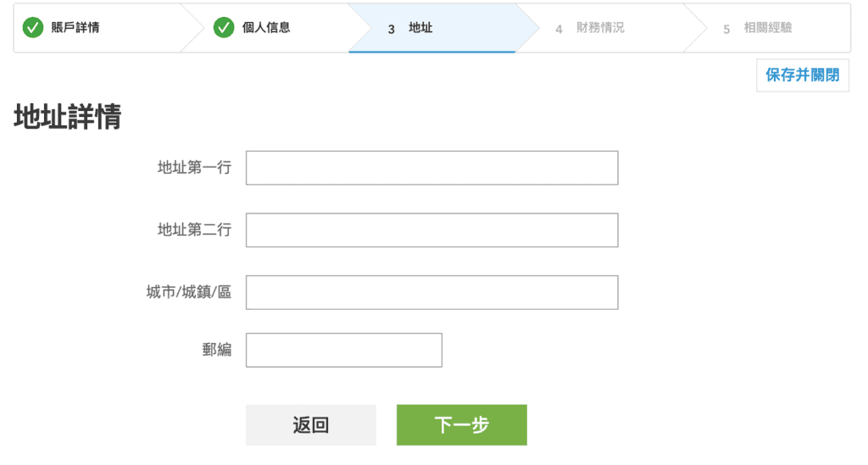Click the 地址第一行 field label

194,168
